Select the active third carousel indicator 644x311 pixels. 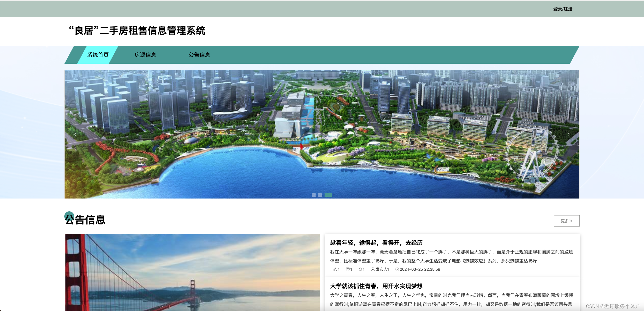click(x=328, y=195)
